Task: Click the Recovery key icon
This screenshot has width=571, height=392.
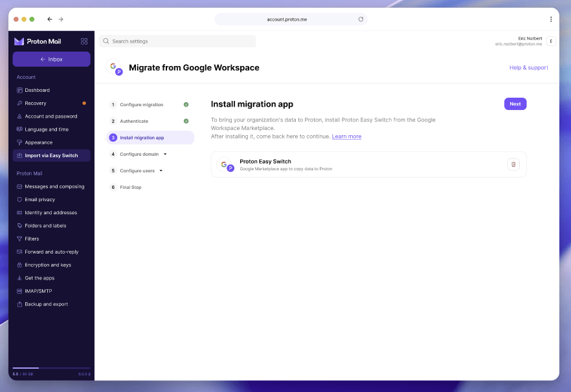Action: (x=19, y=103)
